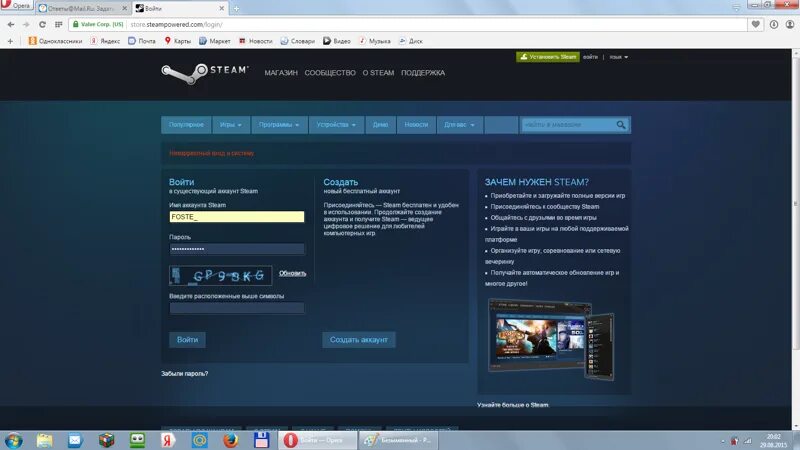Viewport: 800px width, 450px height.
Task: Switch to the Безымянный Paint taskbar window
Action: [397, 440]
